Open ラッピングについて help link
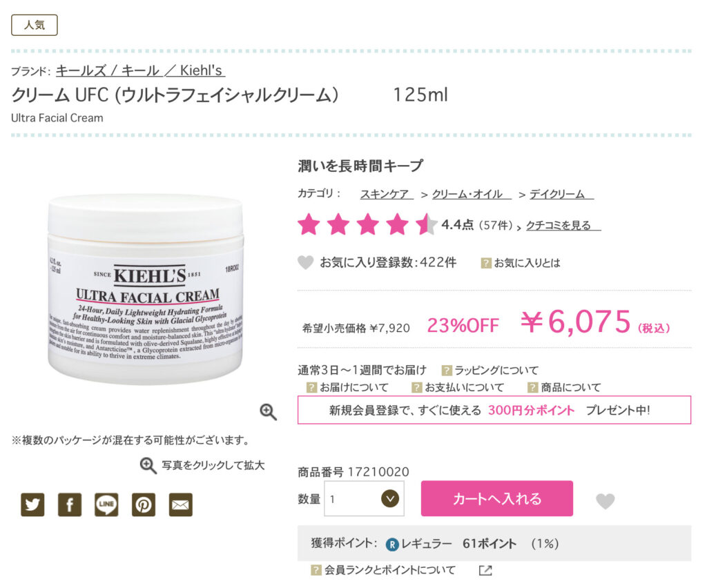The width and height of the screenshot is (707, 588). click(496, 371)
